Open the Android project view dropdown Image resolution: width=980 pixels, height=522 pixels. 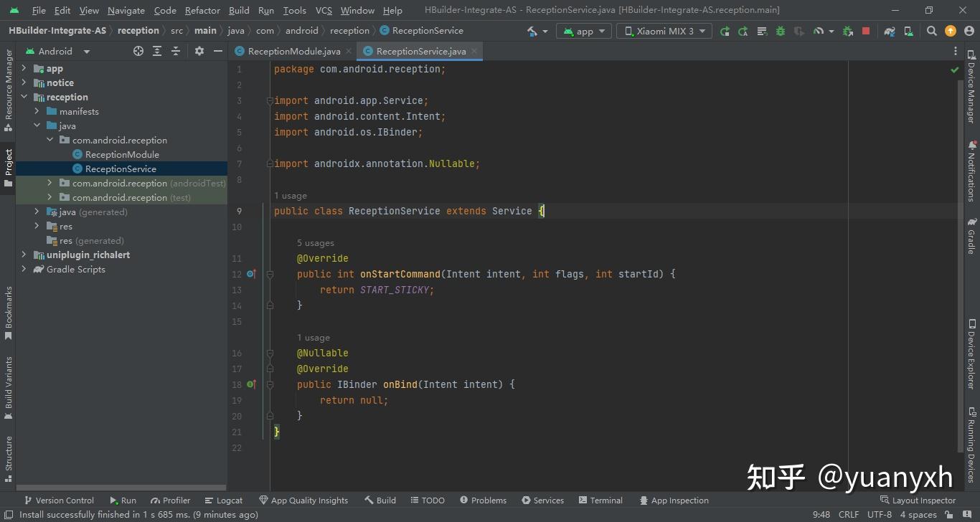tap(58, 51)
